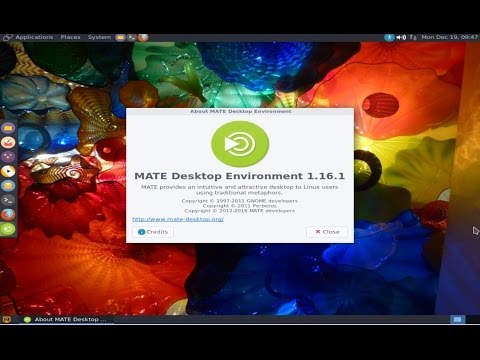The height and width of the screenshot is (360, 480).
Task: Open the purple dots dock icon
Action: (x=8, y=157)
